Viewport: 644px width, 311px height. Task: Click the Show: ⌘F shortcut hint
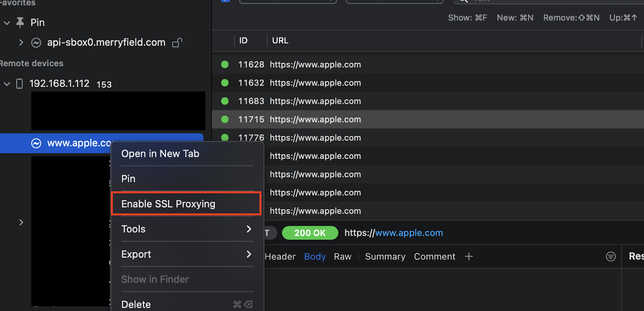pyautogui.click(x=468, y=18)
